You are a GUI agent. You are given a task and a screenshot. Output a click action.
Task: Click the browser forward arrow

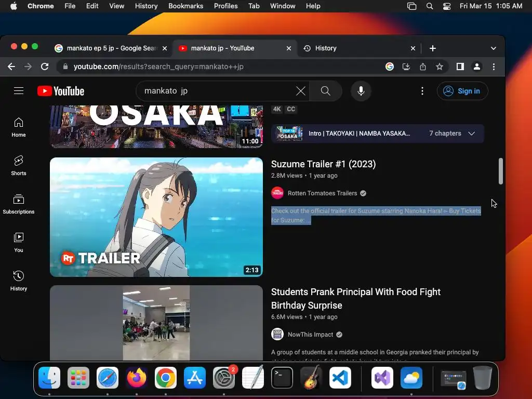click(x=28, y=66)
